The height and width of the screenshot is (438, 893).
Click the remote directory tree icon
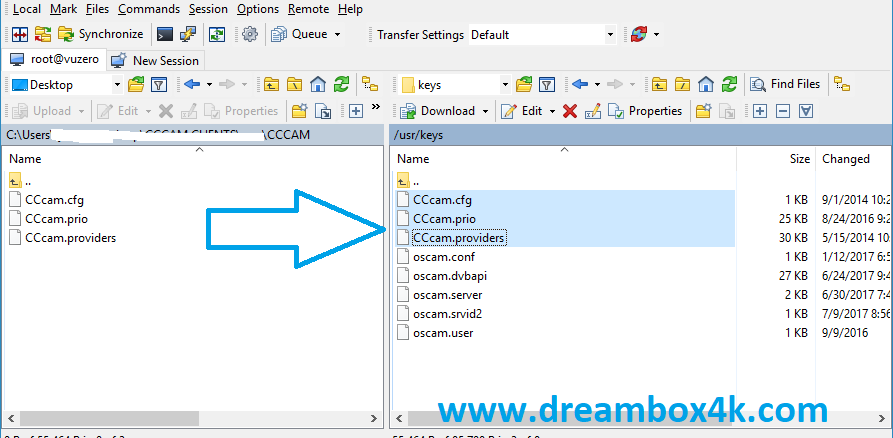tap(842, 84)
